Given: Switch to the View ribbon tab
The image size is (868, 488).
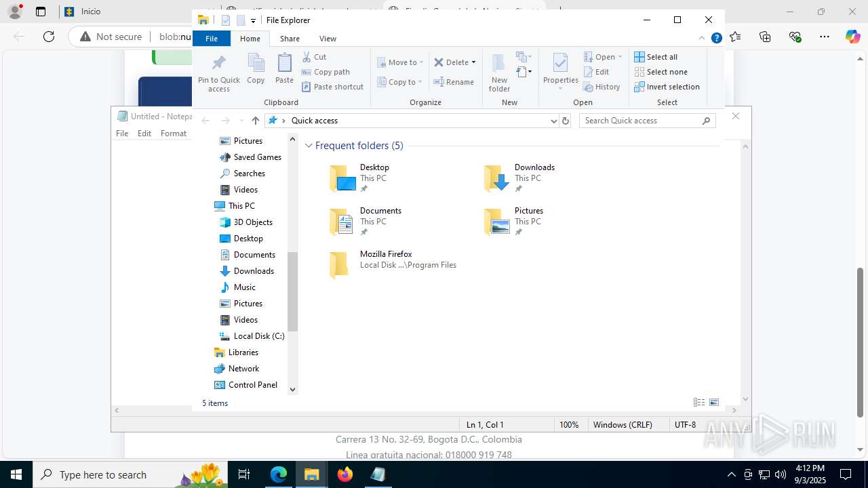Looking at the screenshot, I should pyautogui.click(x=328, y=39).
